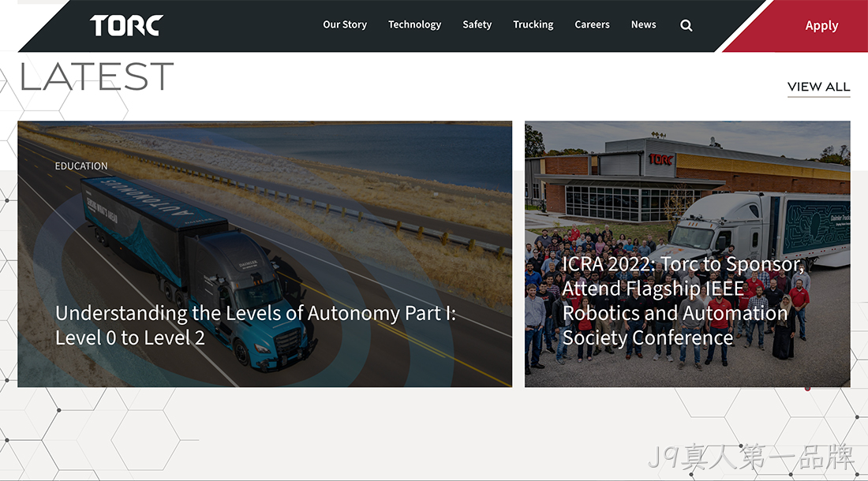
Task: Select the Safety navigation item
Action: point(477,25)
